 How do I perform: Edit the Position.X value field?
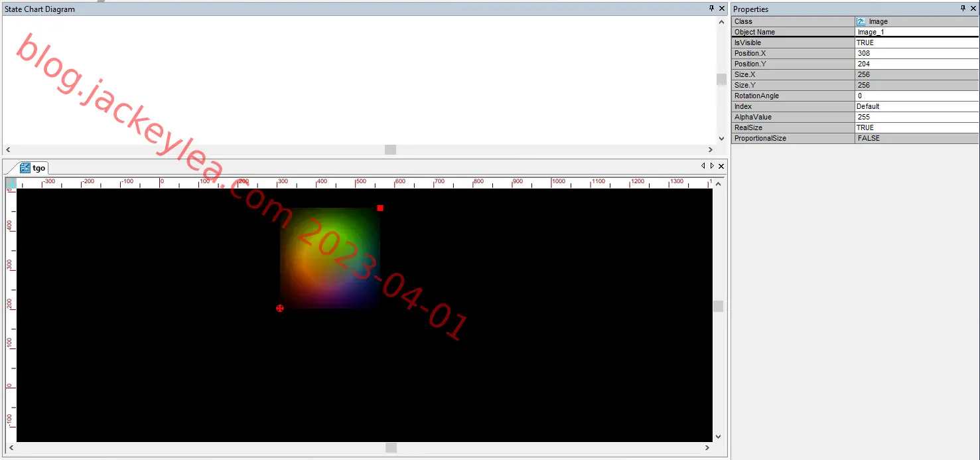pyautogui.click(x=916, y=53)
